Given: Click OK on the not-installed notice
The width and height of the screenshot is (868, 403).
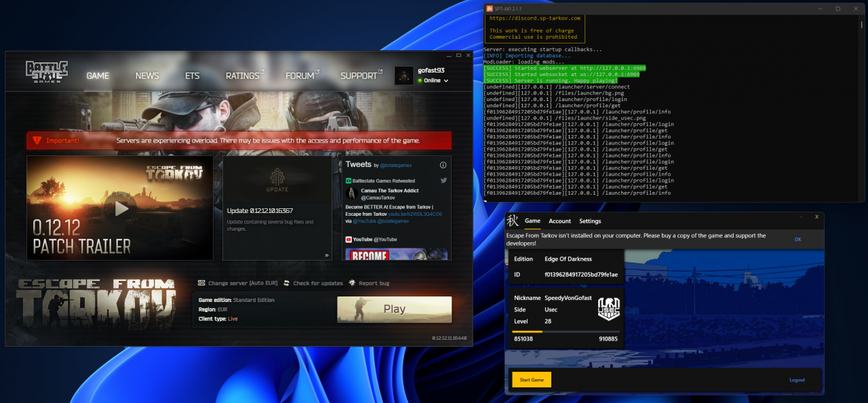Looking at the screenshot, I should (x=797, y=239).
